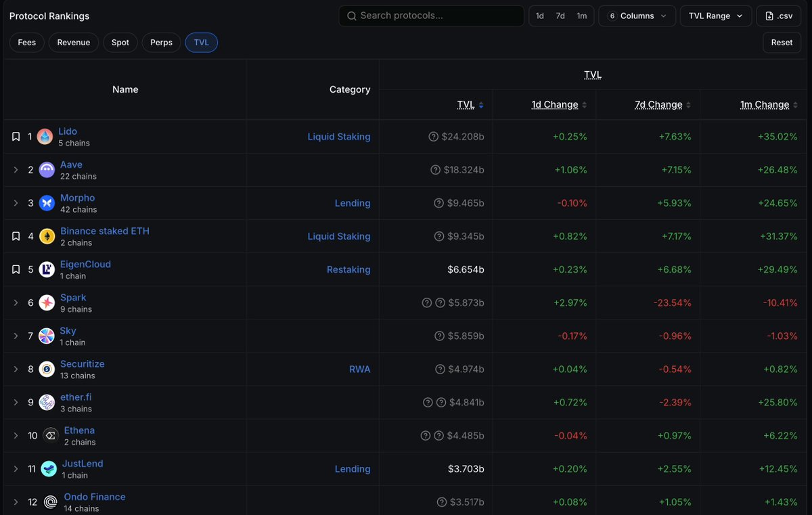This screenshot has width=812, height=515.
Task: Click the JustLend logo icon
Action: pyautogui.click(x=49, y=468)
